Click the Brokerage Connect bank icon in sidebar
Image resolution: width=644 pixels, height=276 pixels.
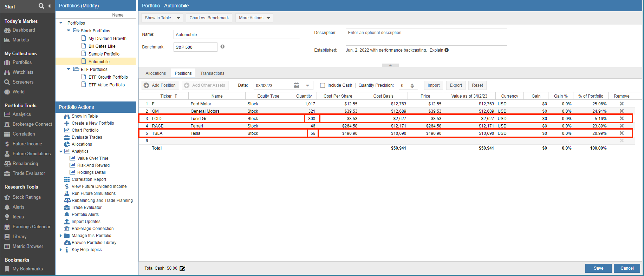(x=7, y=124)
